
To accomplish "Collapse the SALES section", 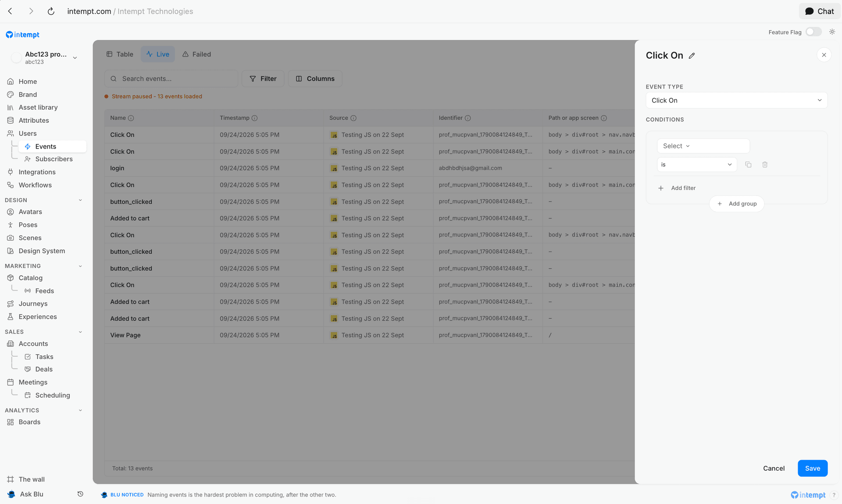I will [80, 332].
